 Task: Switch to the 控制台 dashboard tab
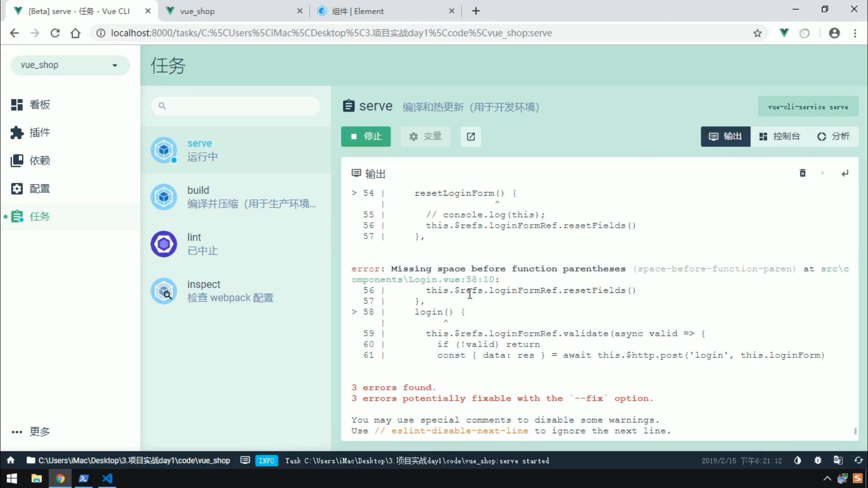pyautogui.click(x=779, y=136)
